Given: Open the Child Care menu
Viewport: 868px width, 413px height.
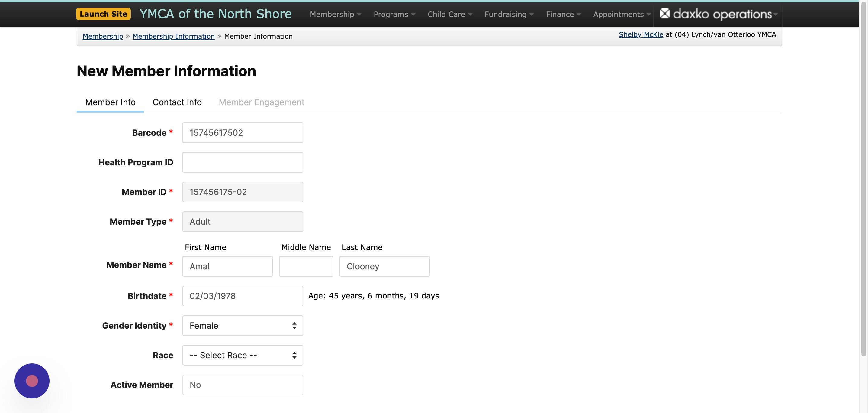Looking at the screenshot, I should tap(450, 14).
